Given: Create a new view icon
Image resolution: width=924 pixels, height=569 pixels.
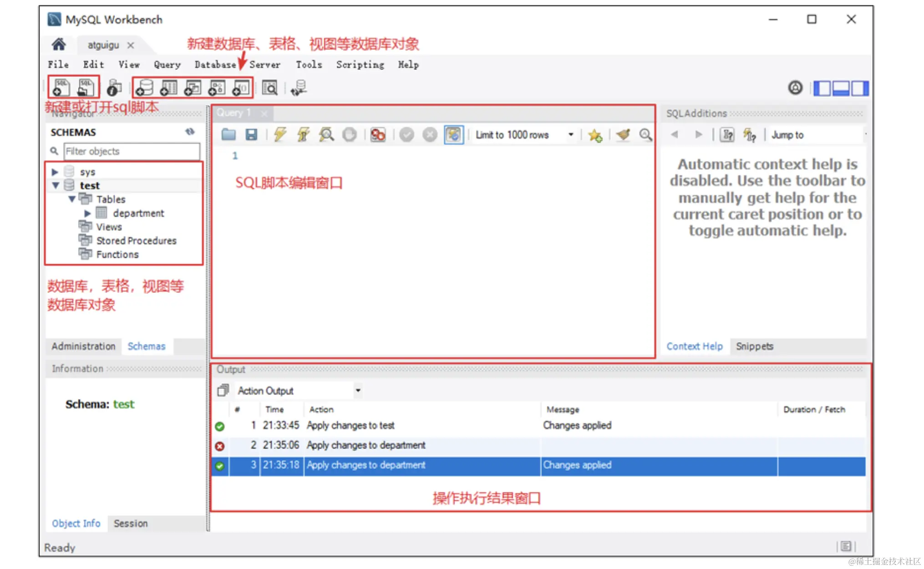Looking at the screenshot, I should pyautogui.click(x=193, y=88).
